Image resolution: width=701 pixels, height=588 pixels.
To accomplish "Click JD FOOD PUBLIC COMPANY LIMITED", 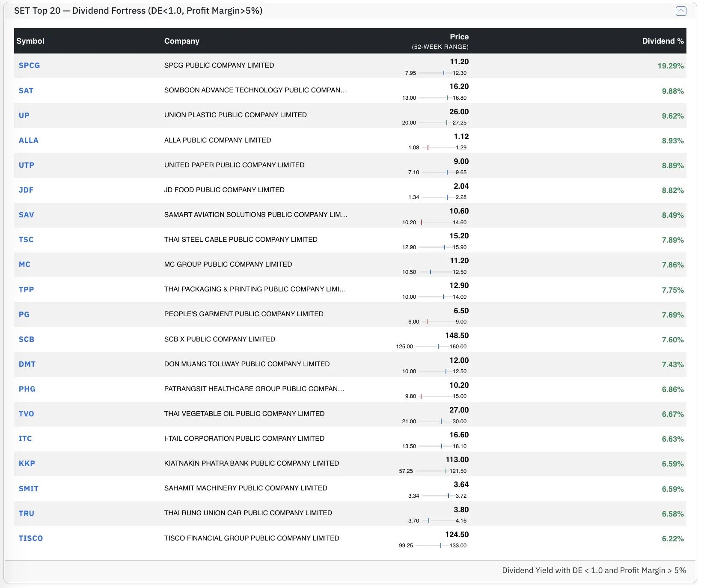I will coord(224,190).
